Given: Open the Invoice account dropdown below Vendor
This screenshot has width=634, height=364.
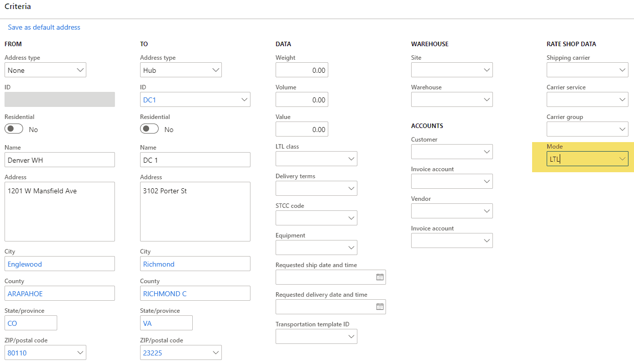Looking at the screenshot, I should click(487, 240).
